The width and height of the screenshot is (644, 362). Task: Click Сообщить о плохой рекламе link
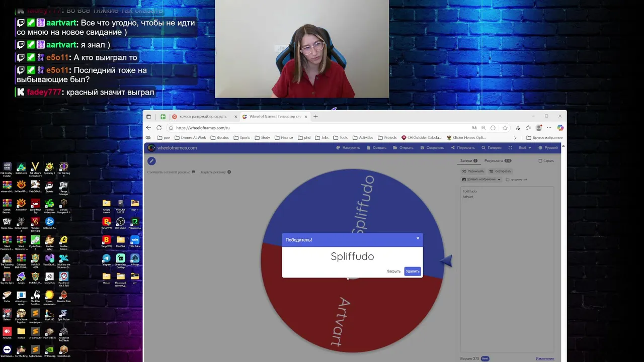pyautogui.click(x=171, y=172)
